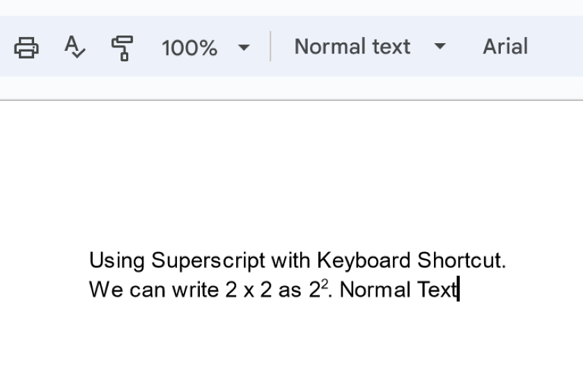
Task: Open the Normal text style dropdown
Action: [352, 47]
